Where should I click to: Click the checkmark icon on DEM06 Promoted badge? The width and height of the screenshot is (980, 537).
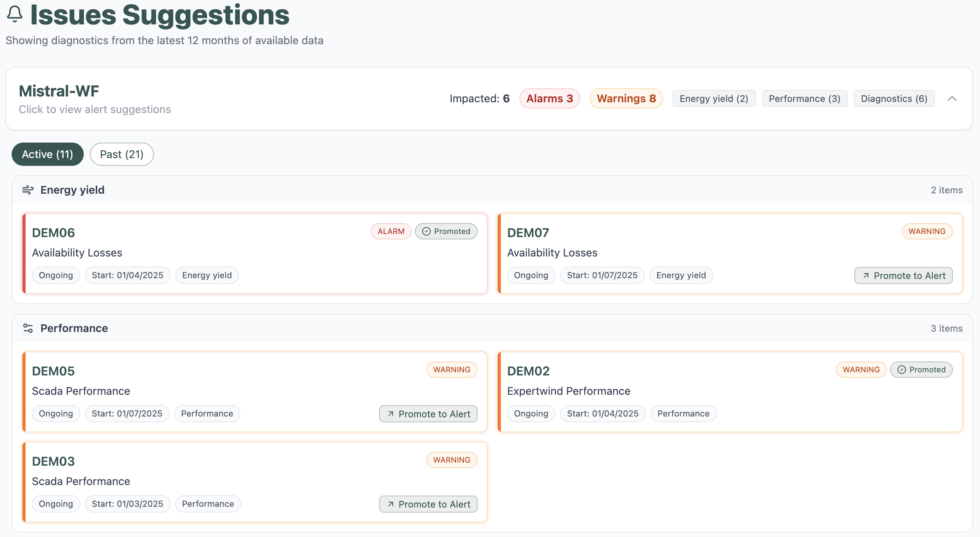pyautogui.click(x=426, y=231)
